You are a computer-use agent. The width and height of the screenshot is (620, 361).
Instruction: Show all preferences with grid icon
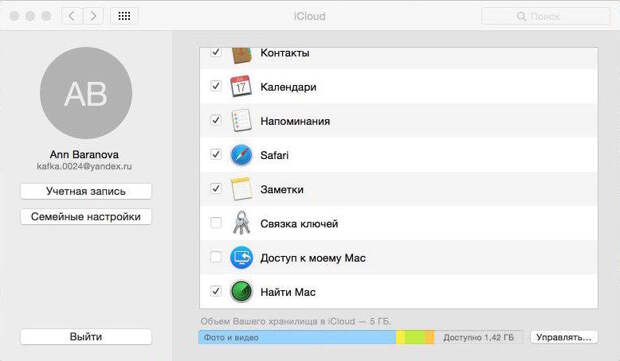pos(124,16)
